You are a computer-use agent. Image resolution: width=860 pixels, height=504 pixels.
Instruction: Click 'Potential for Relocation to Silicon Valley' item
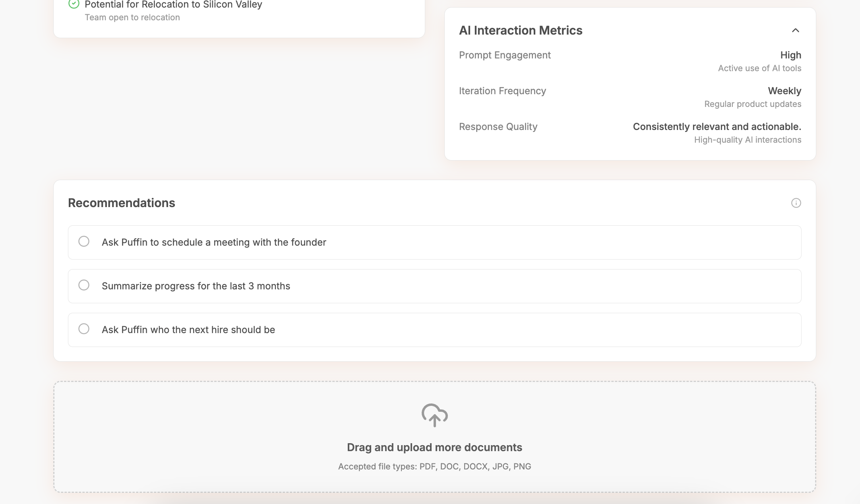(x=173, y=5)
